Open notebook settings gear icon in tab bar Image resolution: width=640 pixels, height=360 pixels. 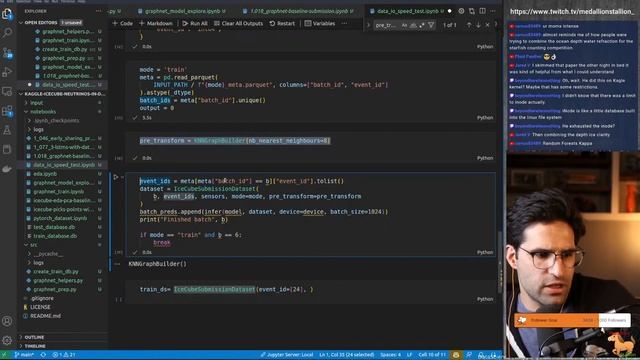point(461,11)
